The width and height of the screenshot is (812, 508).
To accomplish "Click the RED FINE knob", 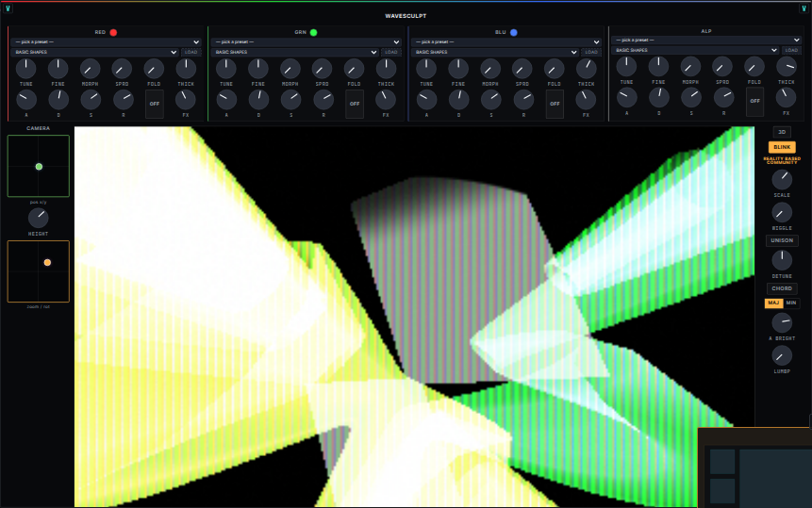I will pos(58,69).
